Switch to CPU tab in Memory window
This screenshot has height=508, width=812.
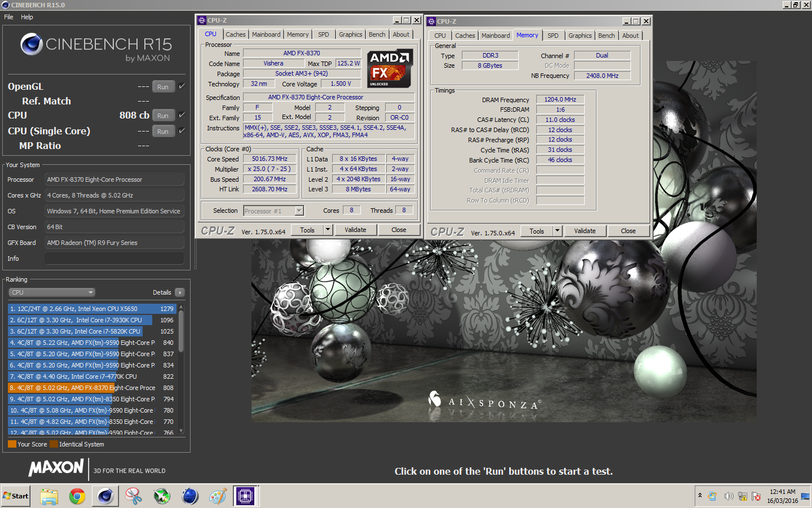[440, 36]
